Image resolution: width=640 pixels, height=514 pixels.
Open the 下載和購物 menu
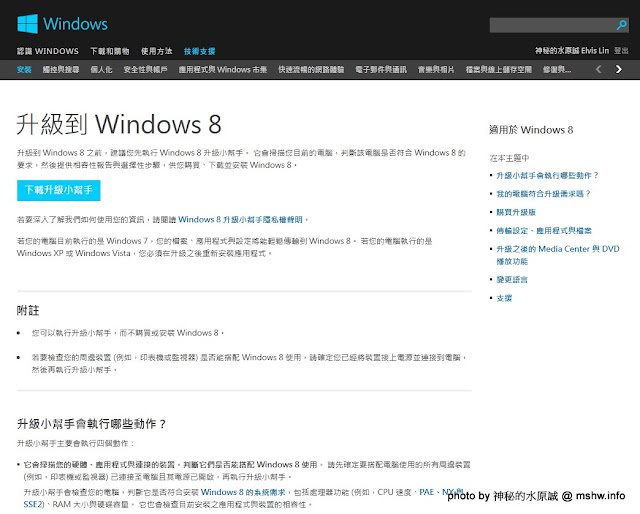[109, 51]
